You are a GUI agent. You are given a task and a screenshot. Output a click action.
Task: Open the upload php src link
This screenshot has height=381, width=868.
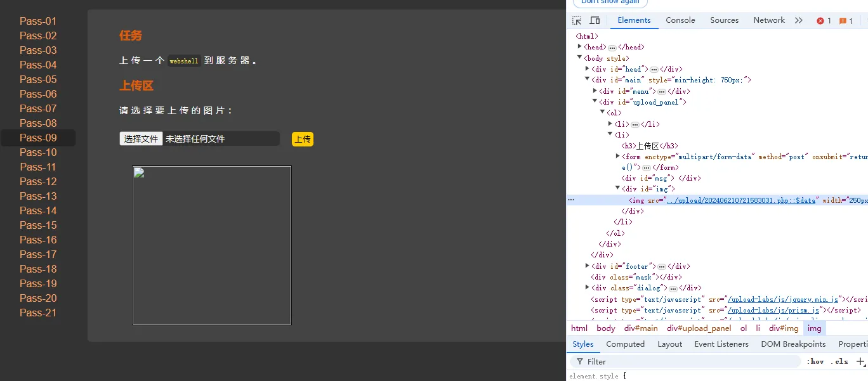(741, 200)
